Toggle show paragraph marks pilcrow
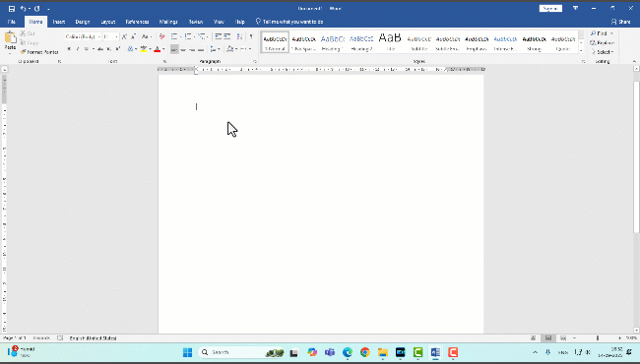Image resolution: width=640 pixels, height=364 pixels. [x=251, y=36]
